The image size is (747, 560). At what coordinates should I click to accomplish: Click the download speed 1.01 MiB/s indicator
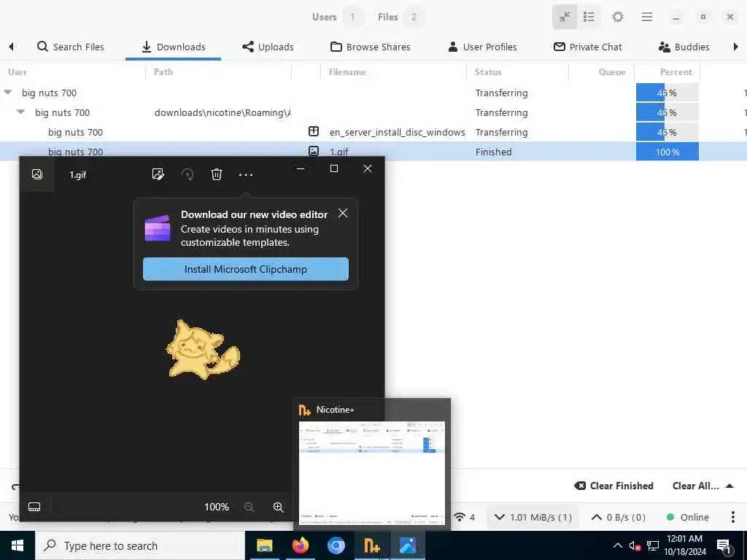(x=533, y=517)
